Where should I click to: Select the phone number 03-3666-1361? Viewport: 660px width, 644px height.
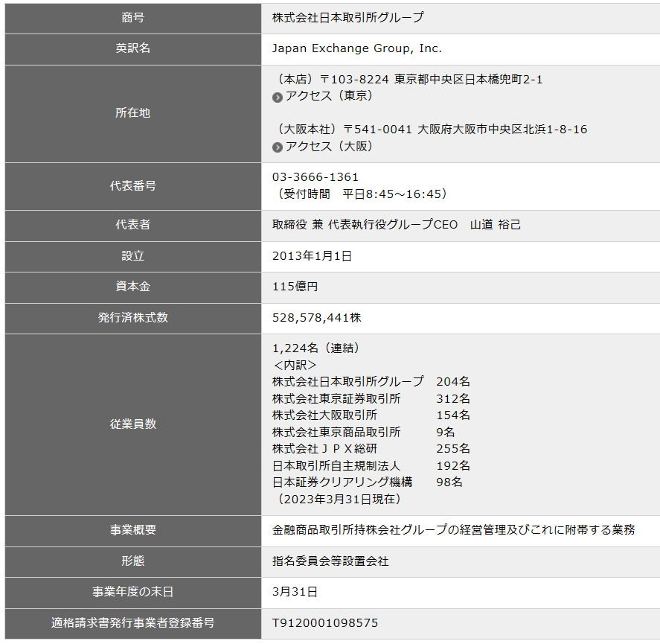pyautogui.click(x=315, y=177)
